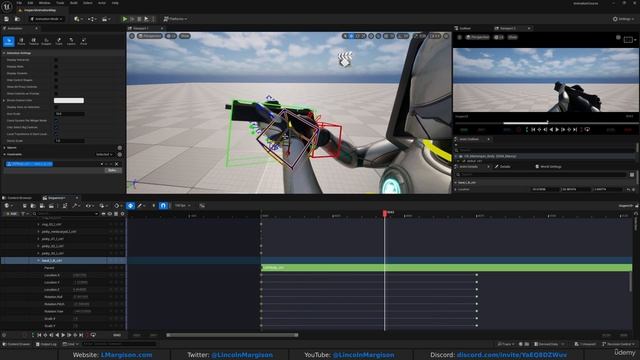Enable Hide Control Shapes checkbox
Viewport: 640px width, 360px height.
tap(56, 80)
